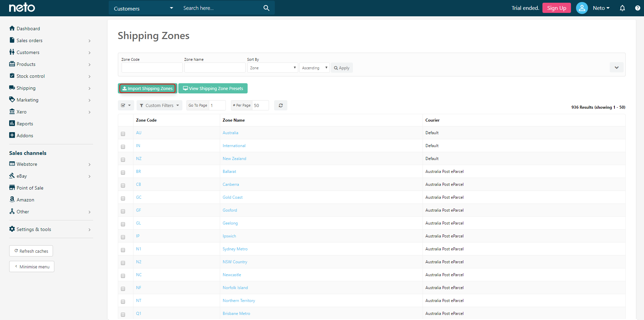This screenshot has height=320, width=644.
Task: Check the Gosford row checkbox
Action: tap(123, 211)
